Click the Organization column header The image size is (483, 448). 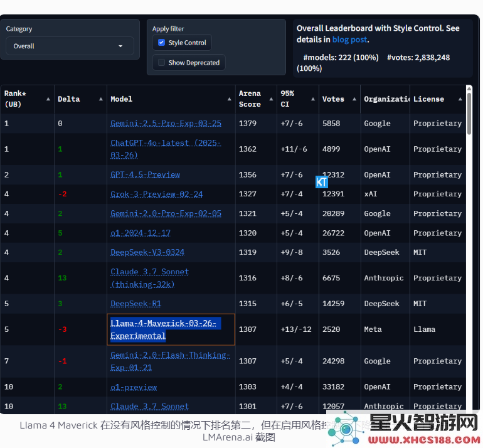[385, 99]
